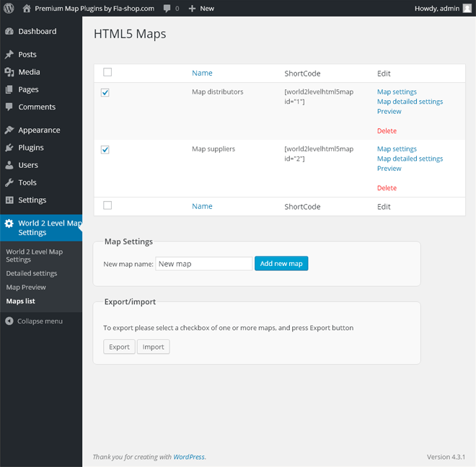Screen dimensions: 476x467
Task: Uncheck the Map suppliers checkbox
Action: click(105, 150)
